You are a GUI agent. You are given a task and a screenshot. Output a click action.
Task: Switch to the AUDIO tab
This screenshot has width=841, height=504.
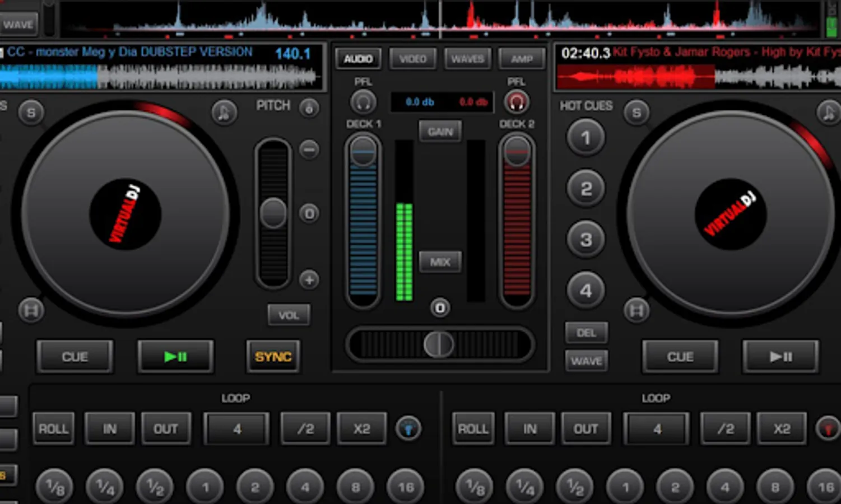pyautogui.click(x=358, y=59)
